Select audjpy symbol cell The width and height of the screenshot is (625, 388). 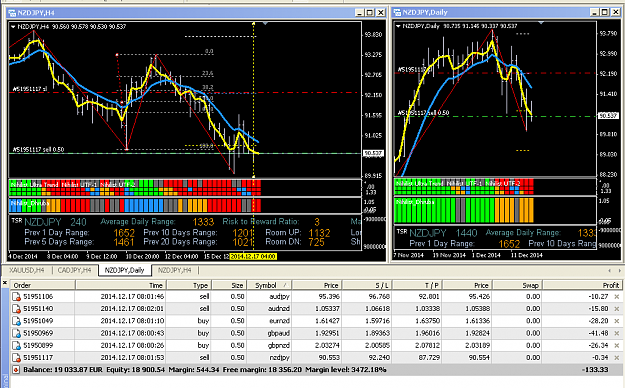(x=279, y=297)
